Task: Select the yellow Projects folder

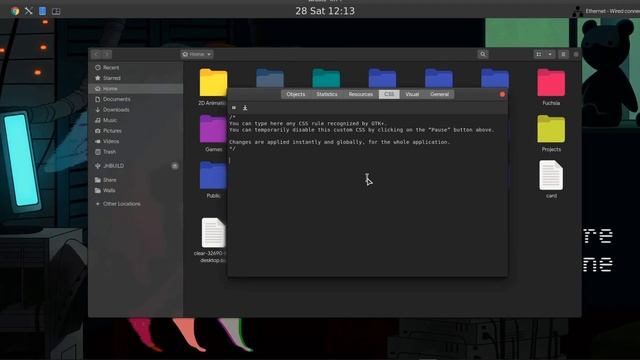Action: pyautogui.click(x=551, y=129)
